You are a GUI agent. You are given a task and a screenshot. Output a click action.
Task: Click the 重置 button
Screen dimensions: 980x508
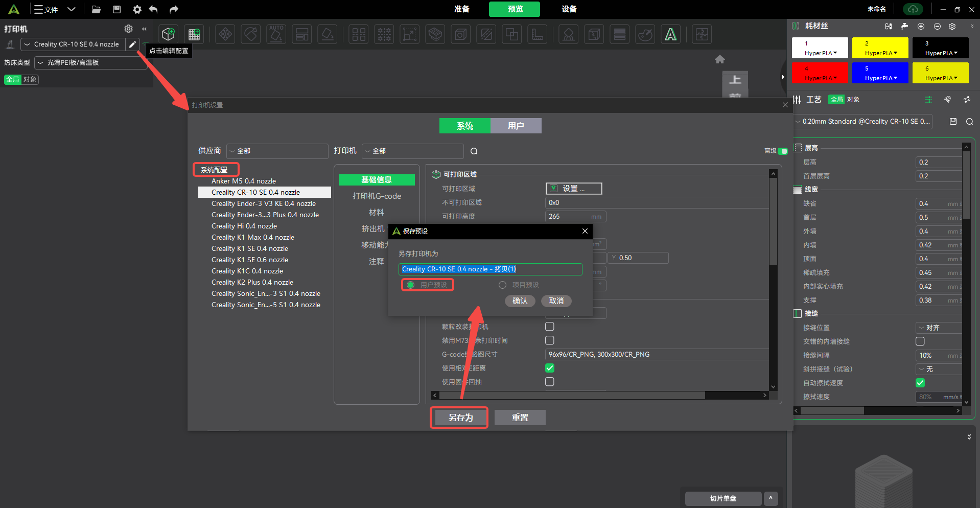520,418
